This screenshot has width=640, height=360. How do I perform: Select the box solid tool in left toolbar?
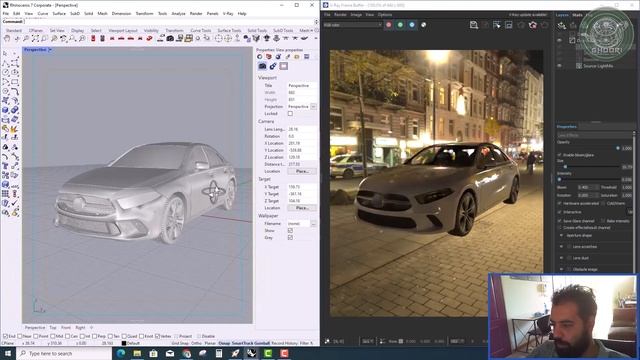[x=6, y=110]
